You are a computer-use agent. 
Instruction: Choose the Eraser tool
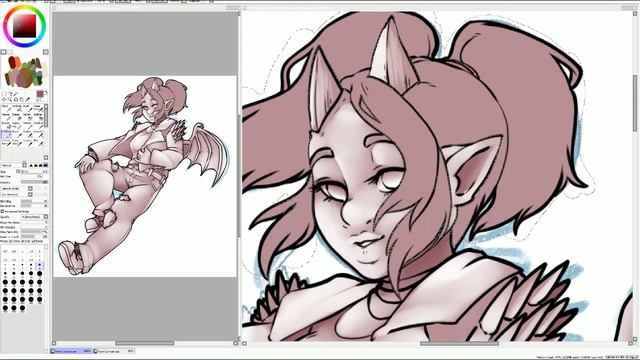[16, 117]
